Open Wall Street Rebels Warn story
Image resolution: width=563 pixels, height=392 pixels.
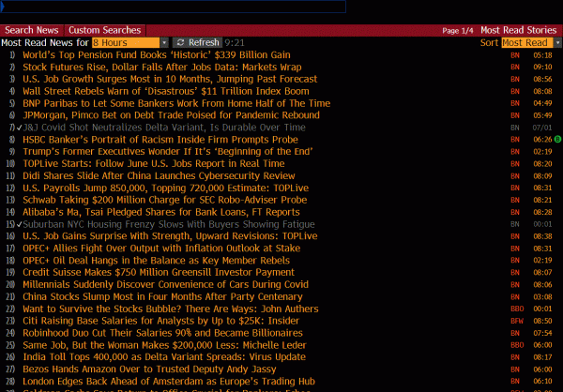pyautogui.click(x=166, y=91)
